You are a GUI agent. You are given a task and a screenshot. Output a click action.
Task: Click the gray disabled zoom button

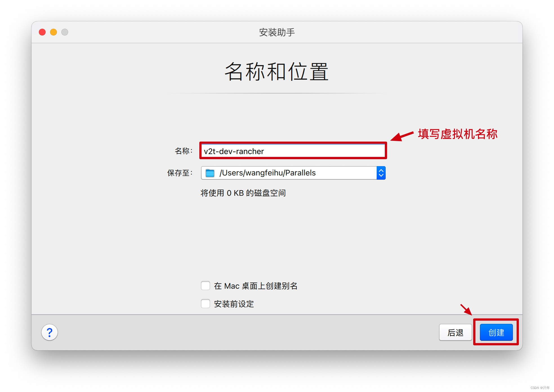tap(65, 32)
